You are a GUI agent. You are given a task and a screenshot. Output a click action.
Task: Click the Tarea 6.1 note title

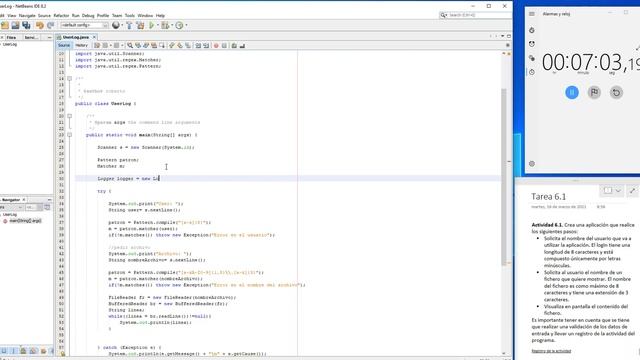pyautogui.click(x=549, y=197)
